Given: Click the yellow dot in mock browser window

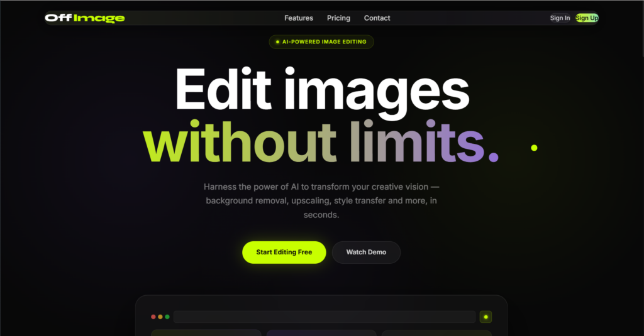Looking at the screenshot, I should coord(160,317).
